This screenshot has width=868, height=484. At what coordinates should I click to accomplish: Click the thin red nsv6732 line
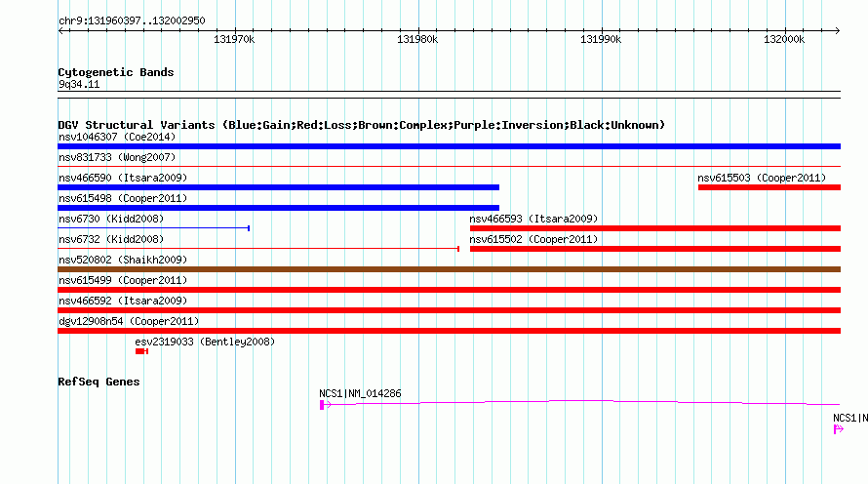[x=258, y=249]
